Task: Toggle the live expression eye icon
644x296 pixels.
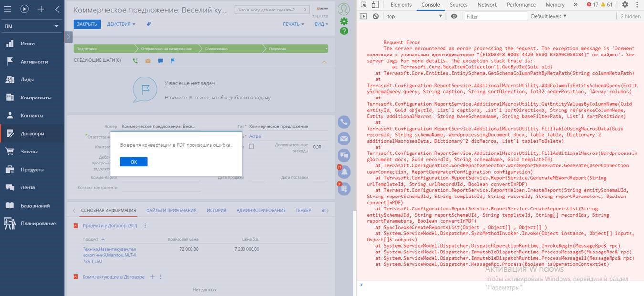Action: click(x=454, y=16)
